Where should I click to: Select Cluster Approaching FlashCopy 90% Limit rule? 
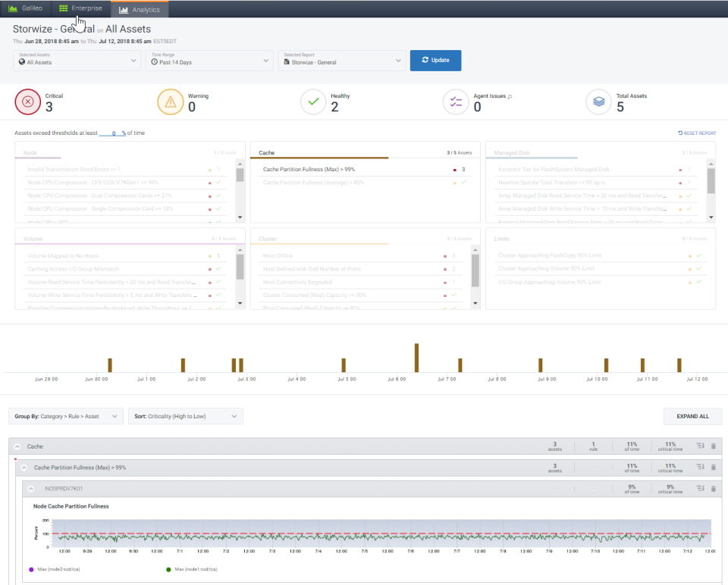coord(601,255)
